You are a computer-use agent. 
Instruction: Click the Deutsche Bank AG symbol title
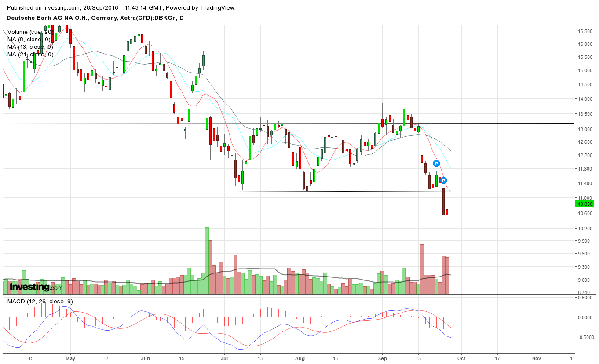pyautogui.click(x=95, y=18)
